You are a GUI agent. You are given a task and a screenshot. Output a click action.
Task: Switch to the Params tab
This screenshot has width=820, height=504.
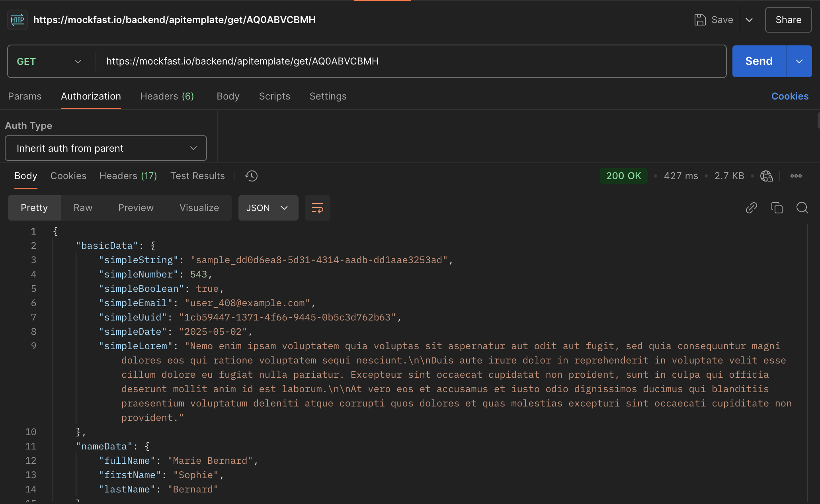(x=25, y=96)
